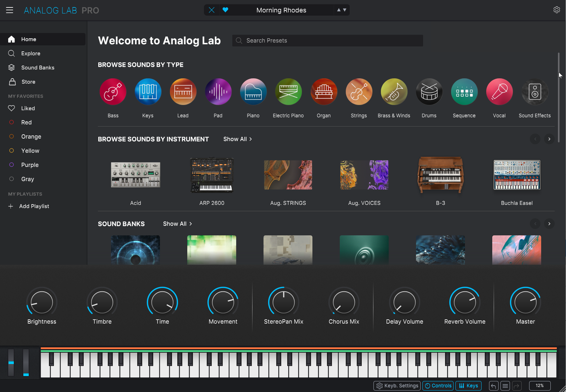The image size is (566, 392).
Task: Next page arrow for sound banks
Action: 549,224
